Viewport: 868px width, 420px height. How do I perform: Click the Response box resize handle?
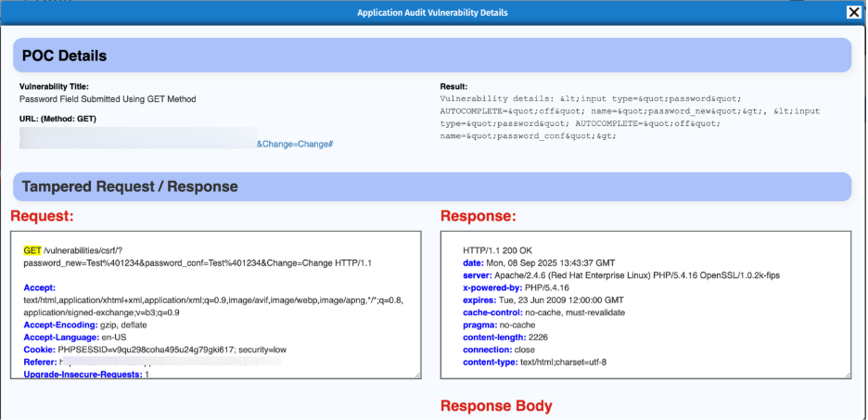click(x=848, y=375)
